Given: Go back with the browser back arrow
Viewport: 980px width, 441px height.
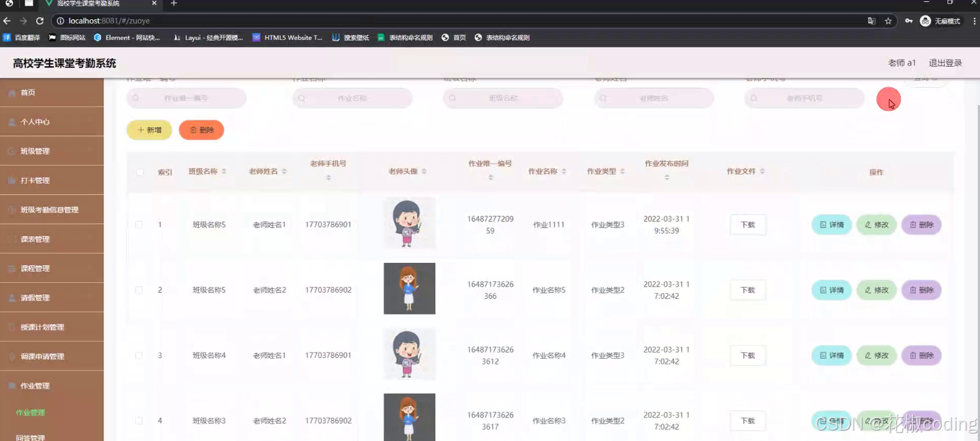Looking at the screenshot, I should click(7, 21).
